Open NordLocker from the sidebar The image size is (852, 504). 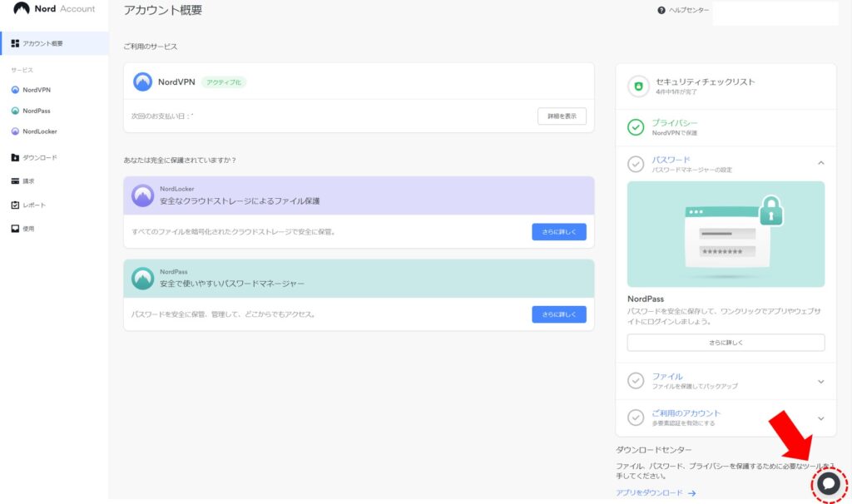coord(14,131)
